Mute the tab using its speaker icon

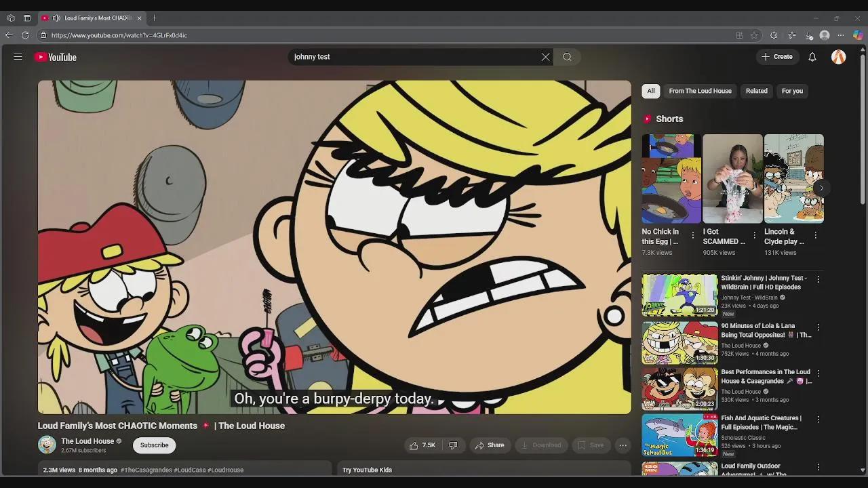tap(56, 18)
